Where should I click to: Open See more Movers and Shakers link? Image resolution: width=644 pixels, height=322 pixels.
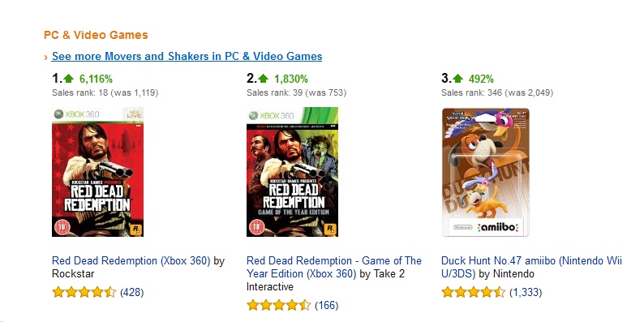(187, 56)
